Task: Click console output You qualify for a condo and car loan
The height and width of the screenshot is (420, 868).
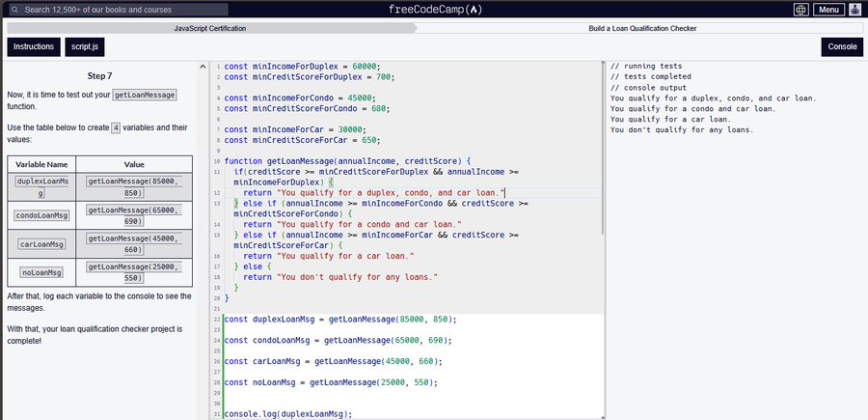Action: [693, 108]
